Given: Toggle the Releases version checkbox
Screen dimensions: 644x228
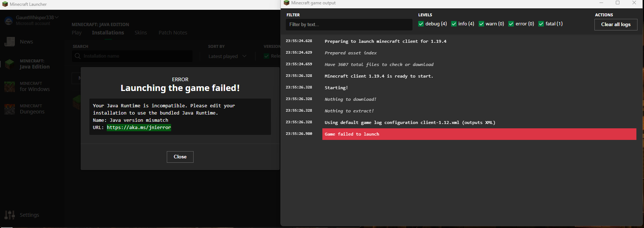Looking at the screenshot, I should 266,56.
